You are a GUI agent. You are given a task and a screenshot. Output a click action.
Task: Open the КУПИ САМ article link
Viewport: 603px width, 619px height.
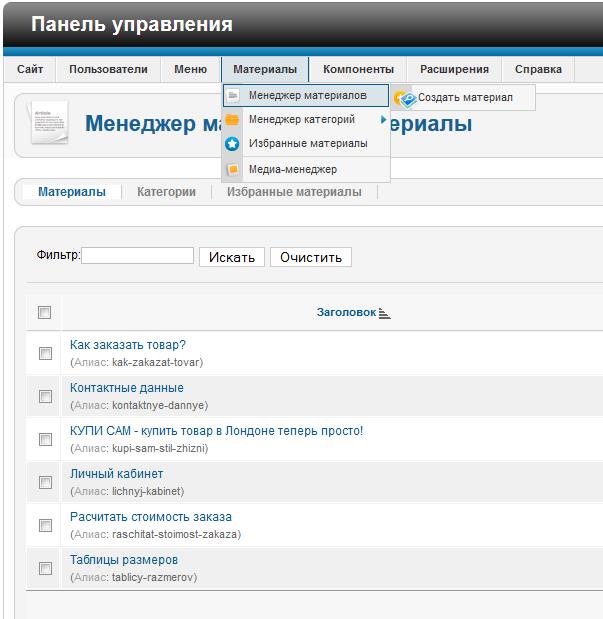click(x=216, y=431)
